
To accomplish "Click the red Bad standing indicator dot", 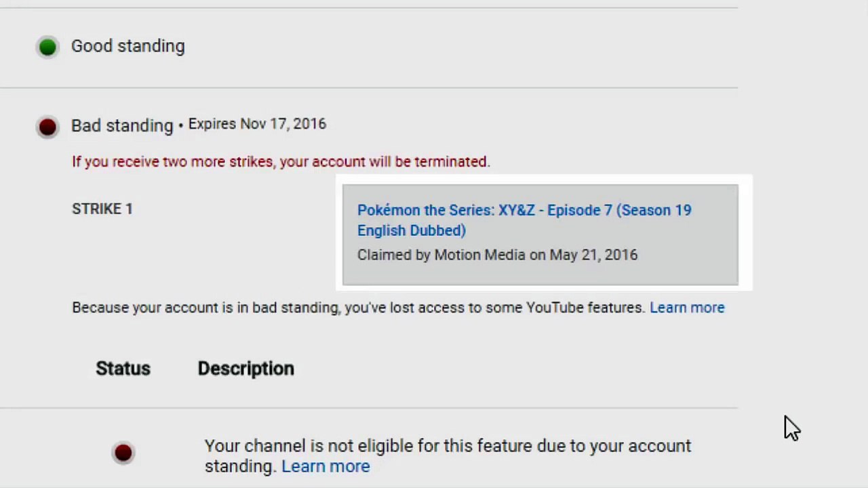I will (x=47, y=127).
